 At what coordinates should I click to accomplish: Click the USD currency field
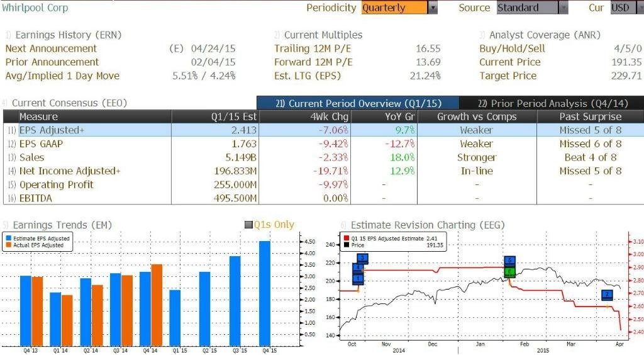coord(622,8)
